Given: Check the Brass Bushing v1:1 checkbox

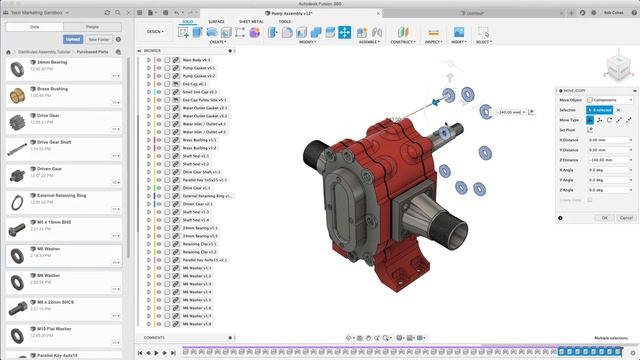Looking at the screenshot, I should coord(167,140).
